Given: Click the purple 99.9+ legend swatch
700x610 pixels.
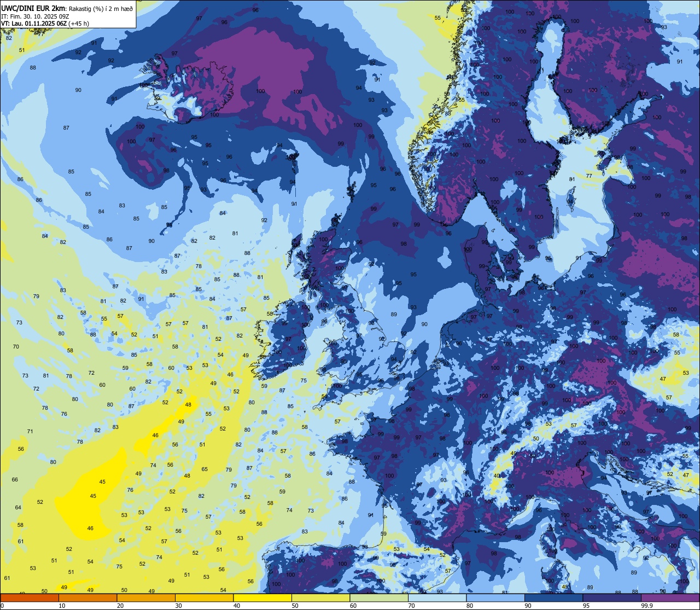Looking at the screenshot, I should point(670,597).
